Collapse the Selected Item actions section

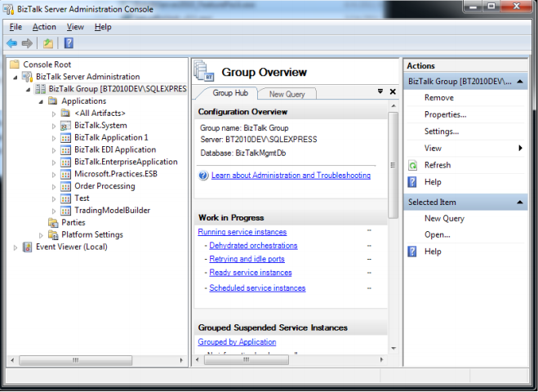pyautogui.click(x=520, y=203)
